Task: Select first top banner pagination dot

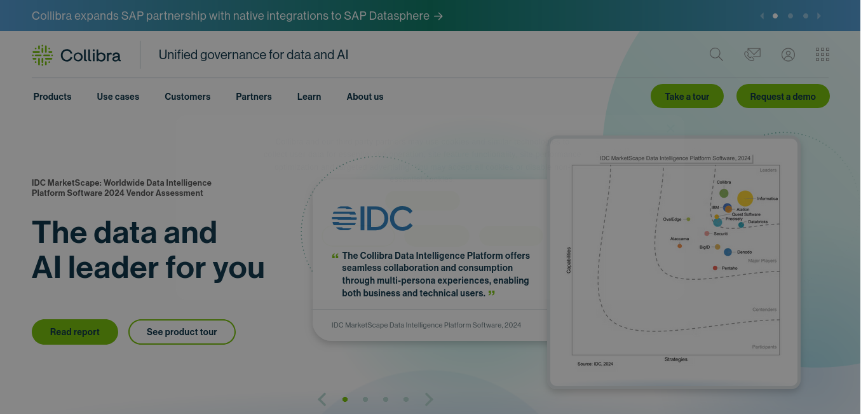Action: pyautogui.click(x=775, y=16)
